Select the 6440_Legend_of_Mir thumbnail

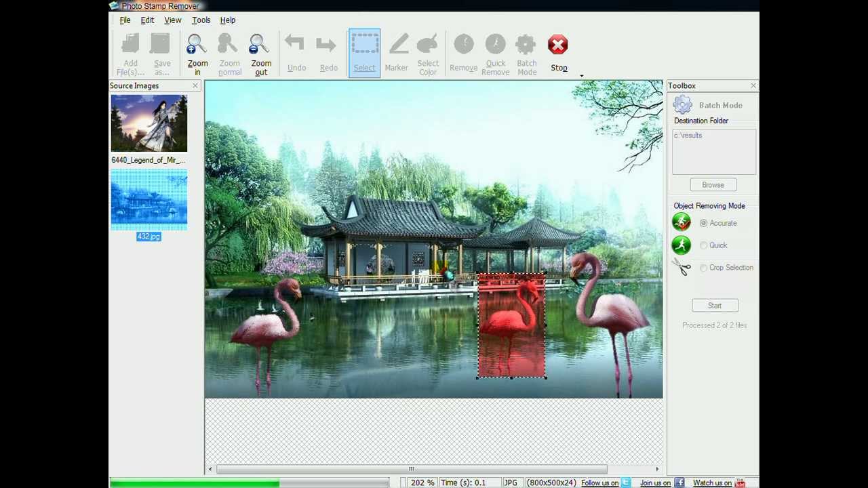[149, 123]
